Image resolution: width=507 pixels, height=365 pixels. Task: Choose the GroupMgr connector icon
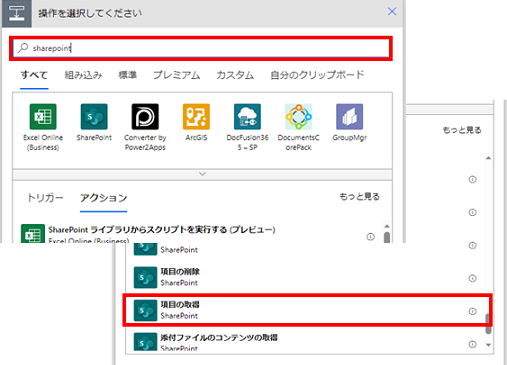[x=349, y=117]
